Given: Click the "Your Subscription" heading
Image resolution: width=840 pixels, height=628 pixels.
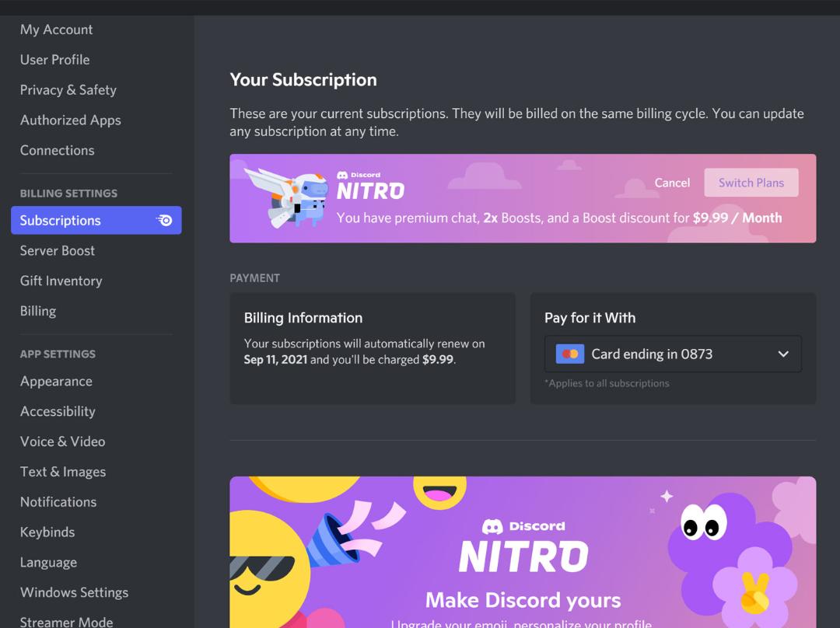Looking at the screenshot, I should point(303,80).
